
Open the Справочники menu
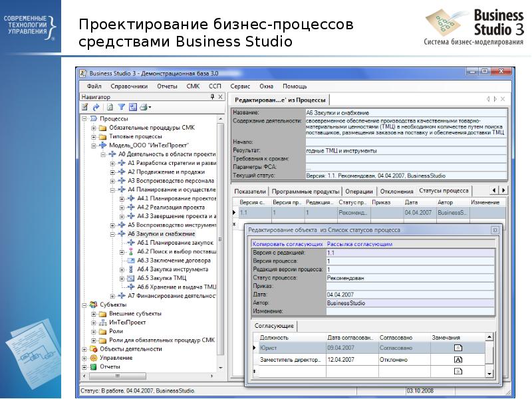[129, 86]
